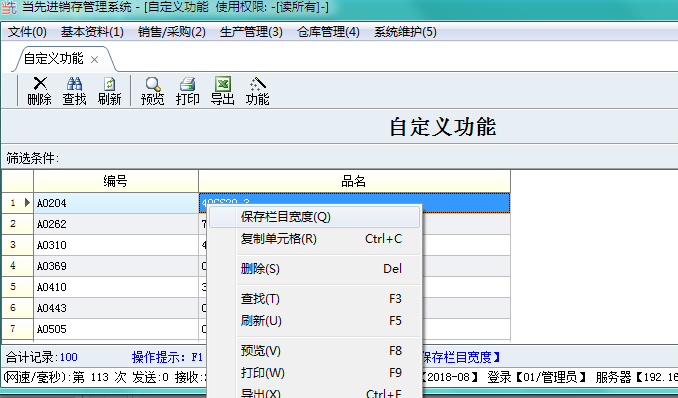Click the 打印 printer icon
The image size is (678, 398).
click(x=188, y=91)
